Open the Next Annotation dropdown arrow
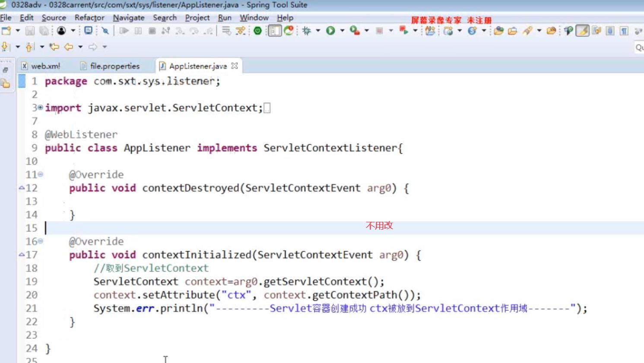Image resolution: width=644 pixels, height=363 pixels. [x=18, y=47]
